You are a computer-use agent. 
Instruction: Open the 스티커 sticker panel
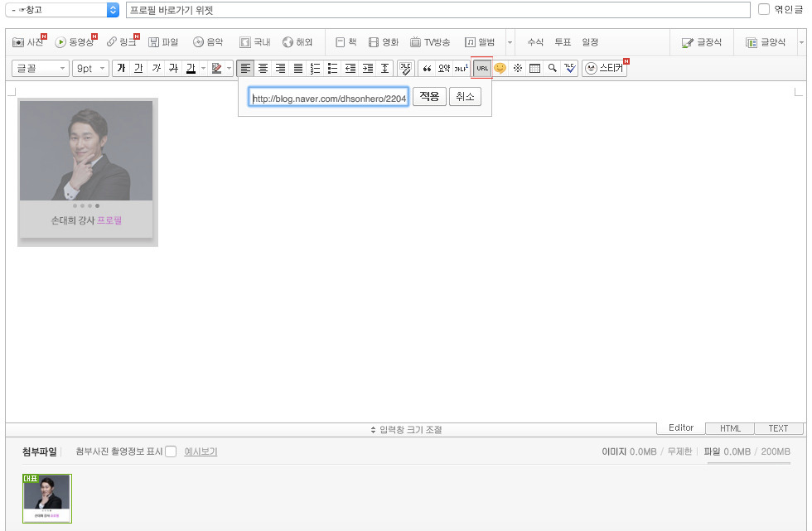[x=605, y=68]
